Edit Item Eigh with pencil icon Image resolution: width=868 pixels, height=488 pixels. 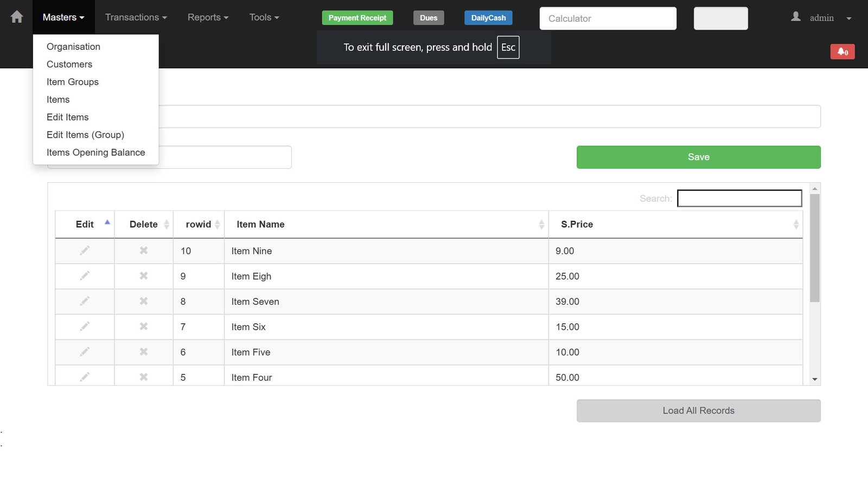point(85,276)
